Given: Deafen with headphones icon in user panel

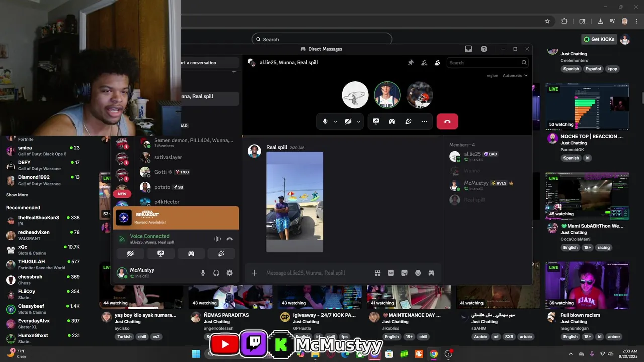Looking at the screenshot, I should point(216,273).
